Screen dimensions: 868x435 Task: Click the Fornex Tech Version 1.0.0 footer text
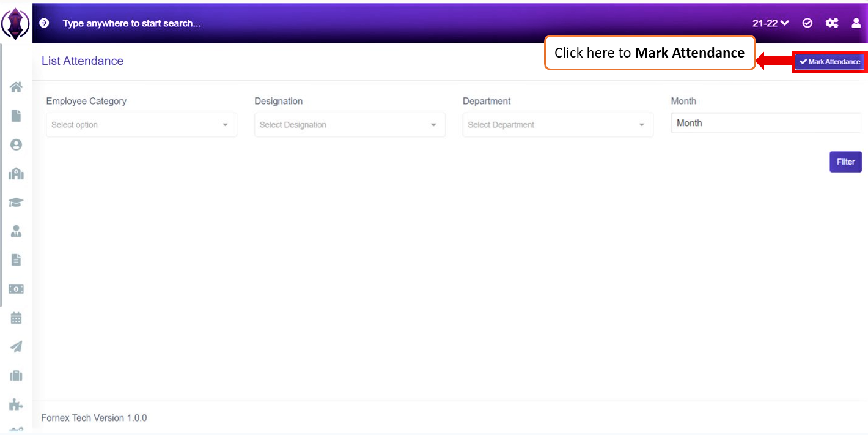click(x=94, y=418)
